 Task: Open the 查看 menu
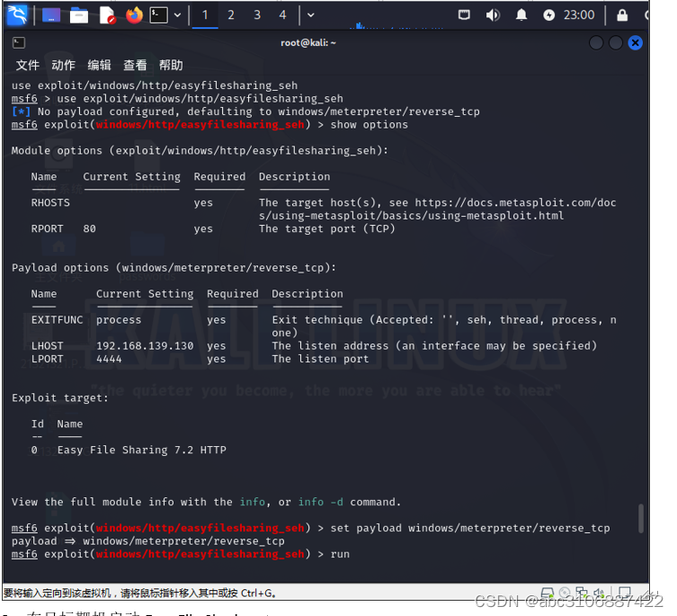[x=135, y=66]
